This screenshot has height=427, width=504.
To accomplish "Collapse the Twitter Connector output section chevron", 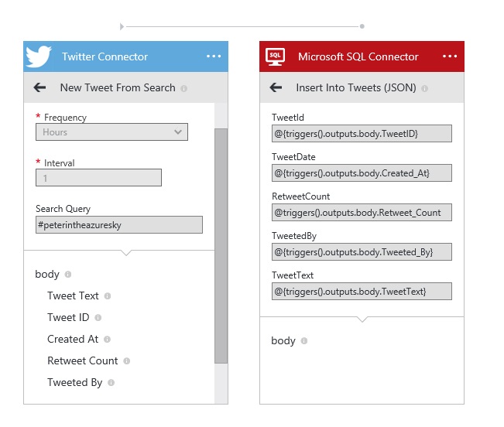I will (126, 252).
